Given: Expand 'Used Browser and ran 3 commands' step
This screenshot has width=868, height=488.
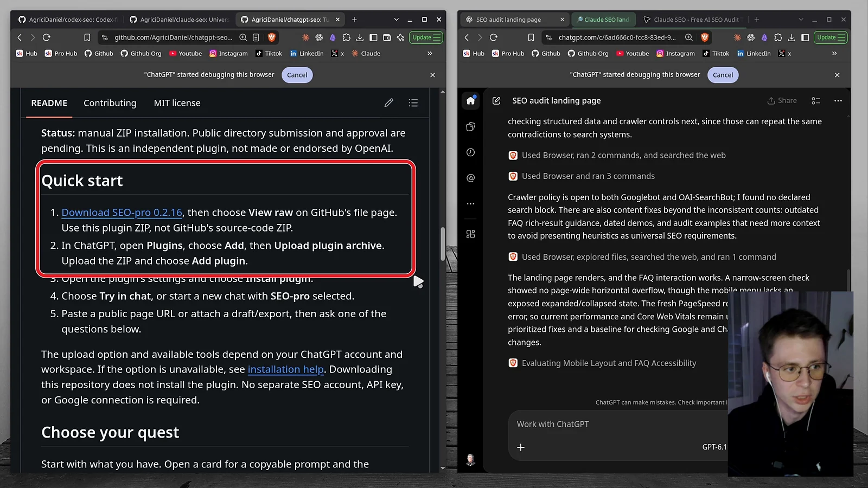Looking at the screenshot, I should 588,176.
